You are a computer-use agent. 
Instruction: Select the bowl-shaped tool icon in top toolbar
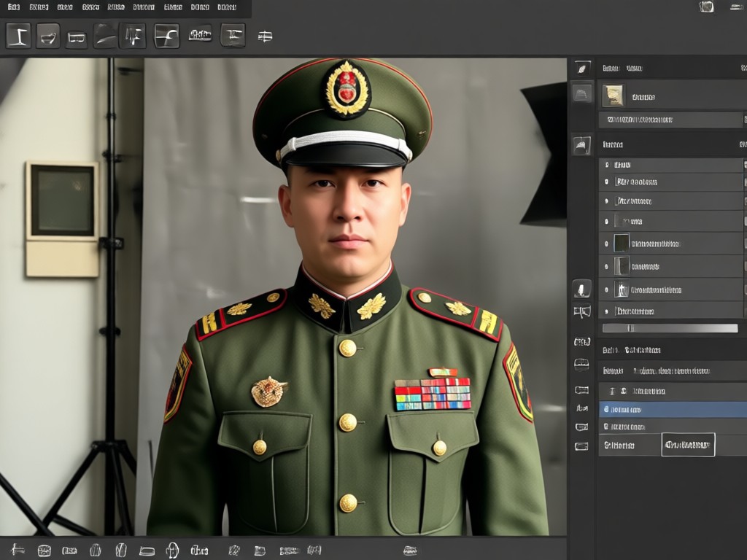pos(48,36)
